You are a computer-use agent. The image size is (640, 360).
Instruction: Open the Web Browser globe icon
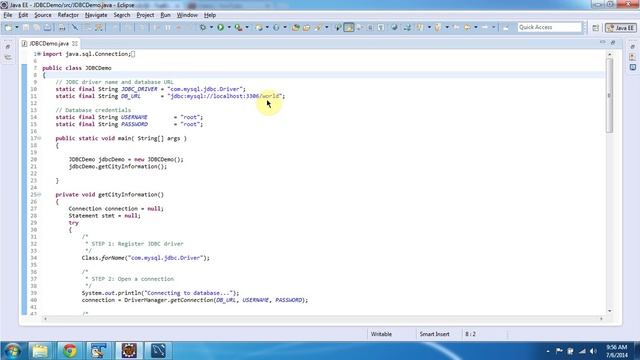click(394, 27)
